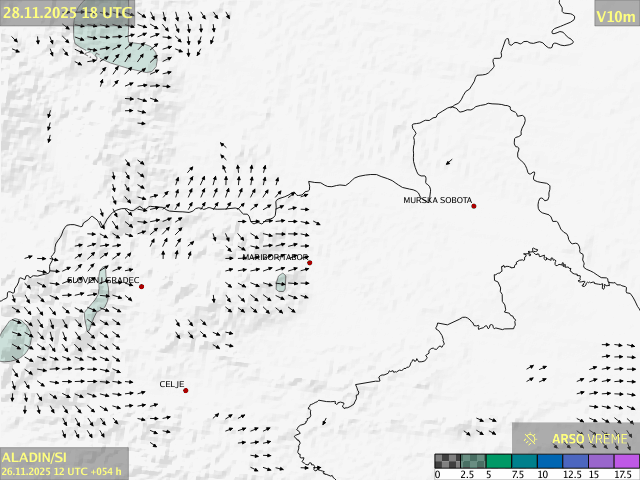Click the V10m parameter label
Viewport: 640px width, 480px height.
(x=615, y=15)
